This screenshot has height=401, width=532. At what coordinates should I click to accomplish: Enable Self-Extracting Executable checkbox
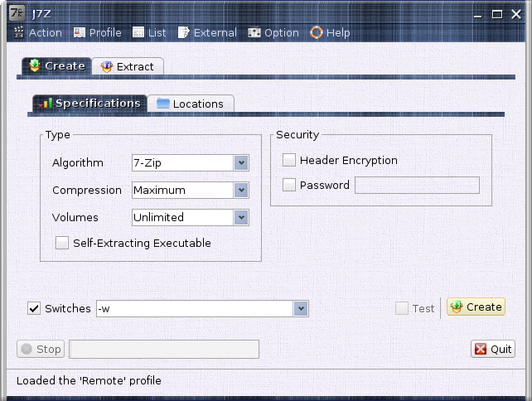click(62, 244)
